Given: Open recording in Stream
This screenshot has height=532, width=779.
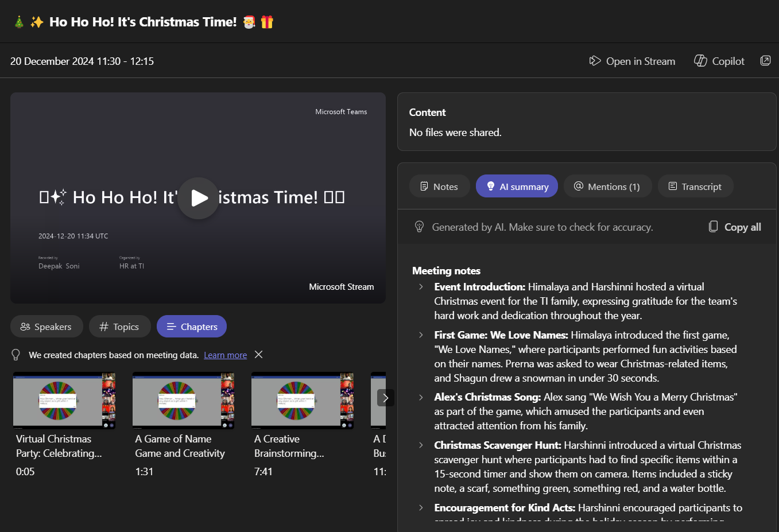Looking at the screenshot, I should tap(633, 61).
